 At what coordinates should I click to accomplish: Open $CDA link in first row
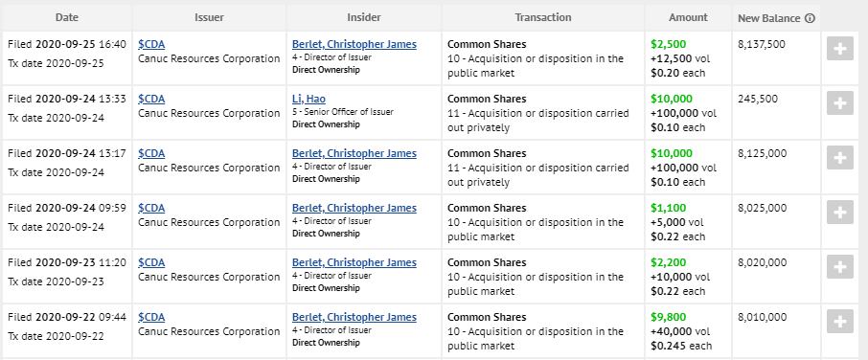coord(151,44)
